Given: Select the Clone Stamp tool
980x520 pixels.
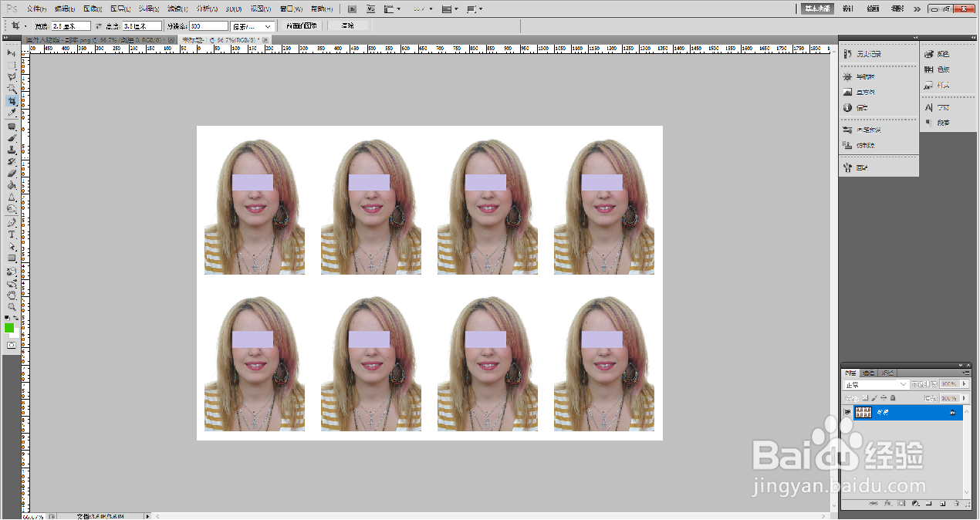Looking at the screenshot, I should point(12,150).
